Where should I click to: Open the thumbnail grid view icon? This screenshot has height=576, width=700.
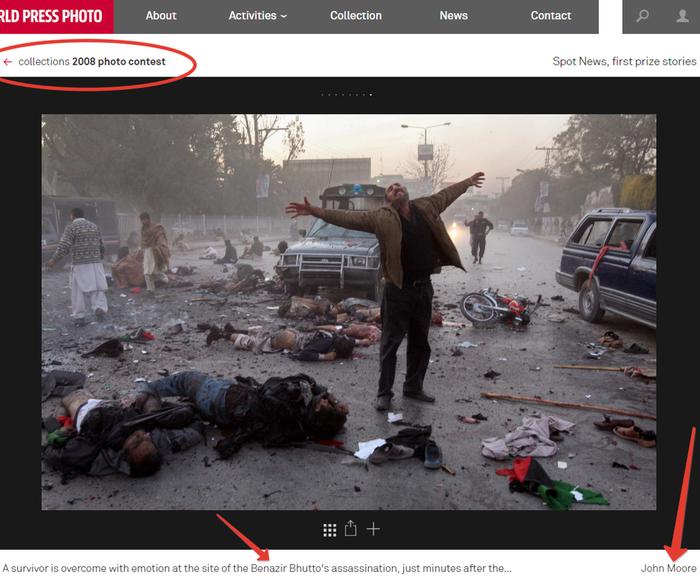click(x=329, y=529)
